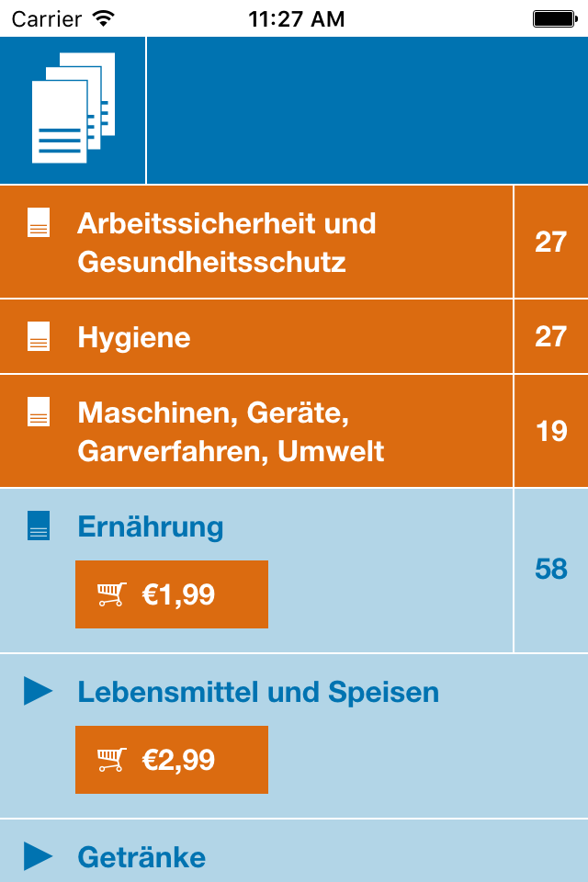Click the shopping cart icon for €2,99

click(x=111, y=760)
